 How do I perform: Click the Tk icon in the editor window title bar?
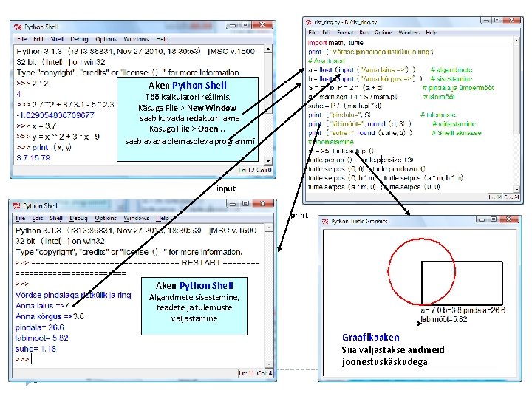[x=309, y=22]
